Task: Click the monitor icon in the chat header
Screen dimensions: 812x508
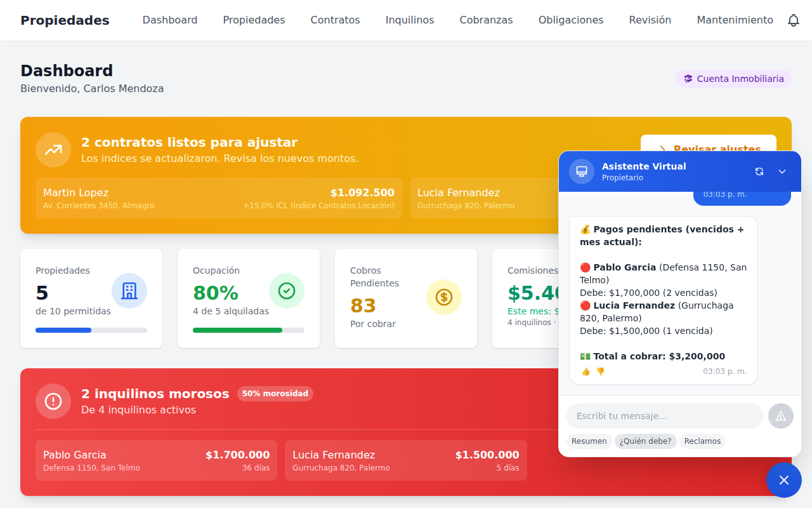Action: (x=581, y=171)
